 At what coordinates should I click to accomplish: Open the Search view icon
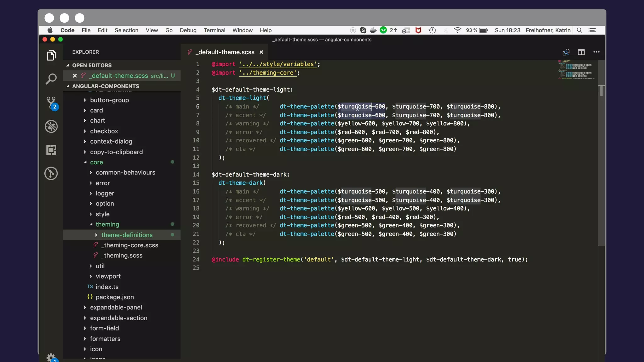[x=51, y=79]
